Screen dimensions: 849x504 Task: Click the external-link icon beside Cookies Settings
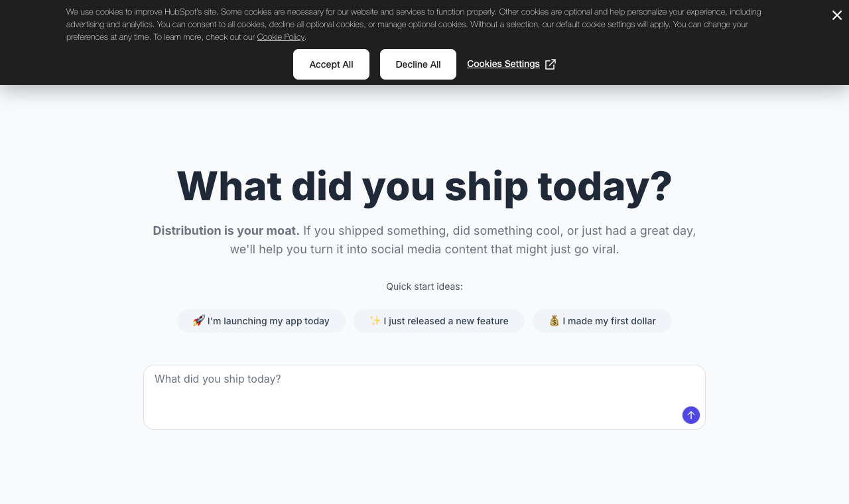[551, 64]
